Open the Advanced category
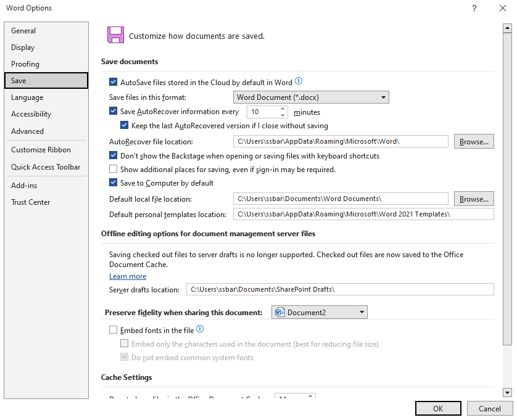Screen dimensions: 517x420 tap(46, 131)
